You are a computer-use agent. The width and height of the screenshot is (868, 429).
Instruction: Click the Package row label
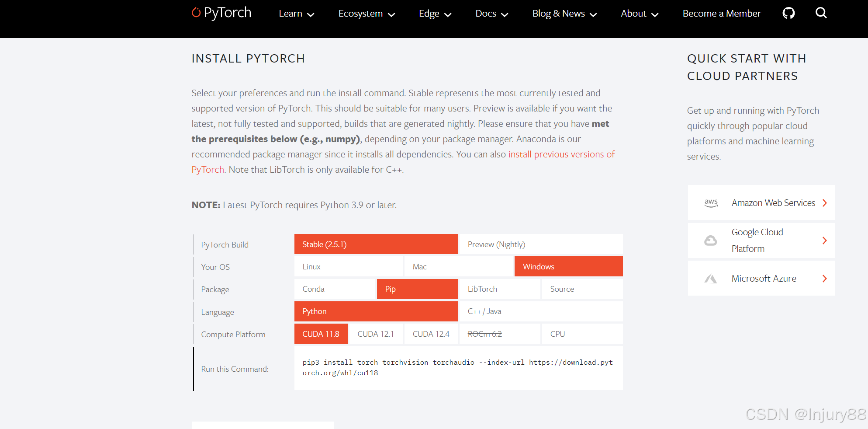[215, 289]
